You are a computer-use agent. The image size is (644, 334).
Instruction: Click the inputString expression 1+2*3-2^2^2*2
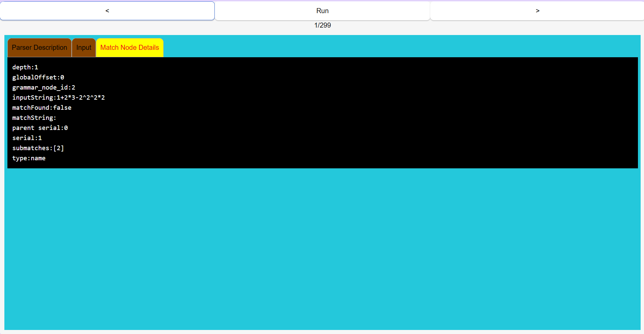(59, 97)
